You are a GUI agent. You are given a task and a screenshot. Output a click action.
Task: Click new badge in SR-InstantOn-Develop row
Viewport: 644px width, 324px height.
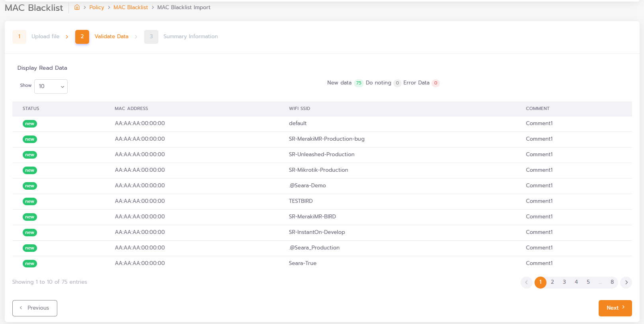(30, 232)
